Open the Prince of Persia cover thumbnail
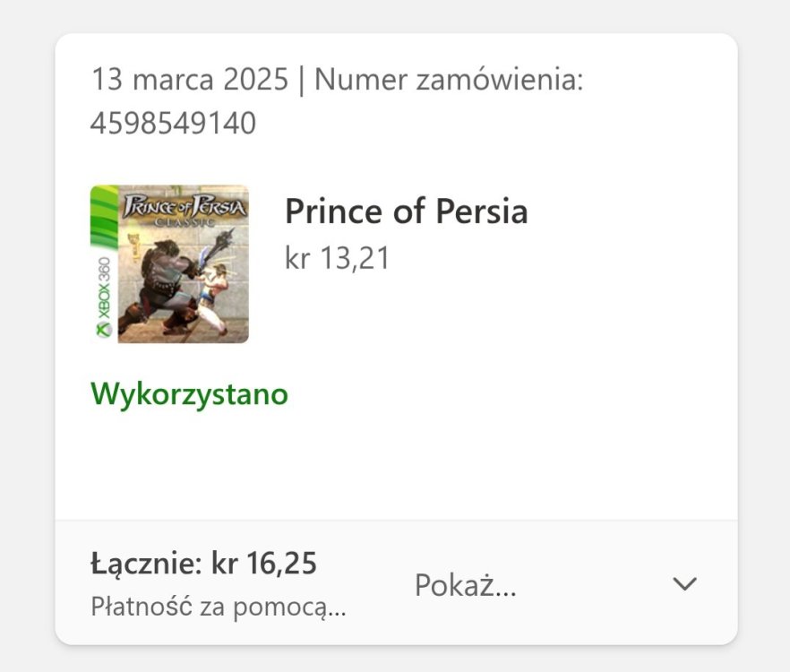Viewport: 790px width, 672px height. pos(169,264)
